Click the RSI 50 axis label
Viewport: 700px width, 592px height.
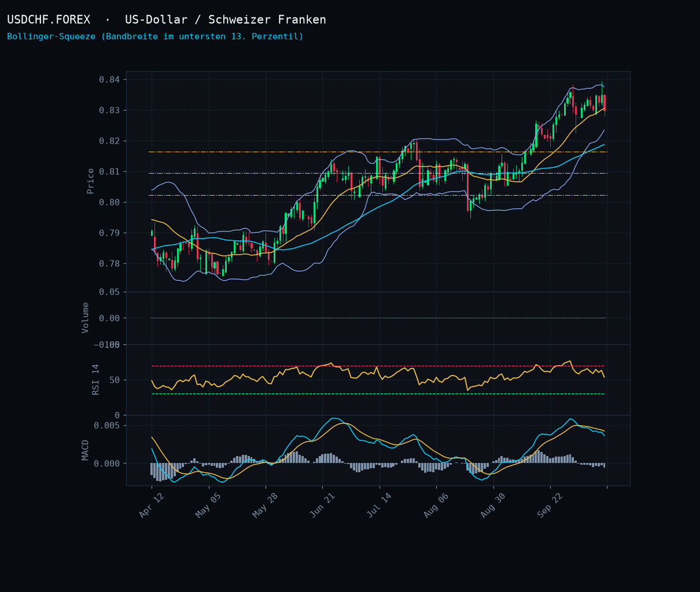[x=114, y=380]
